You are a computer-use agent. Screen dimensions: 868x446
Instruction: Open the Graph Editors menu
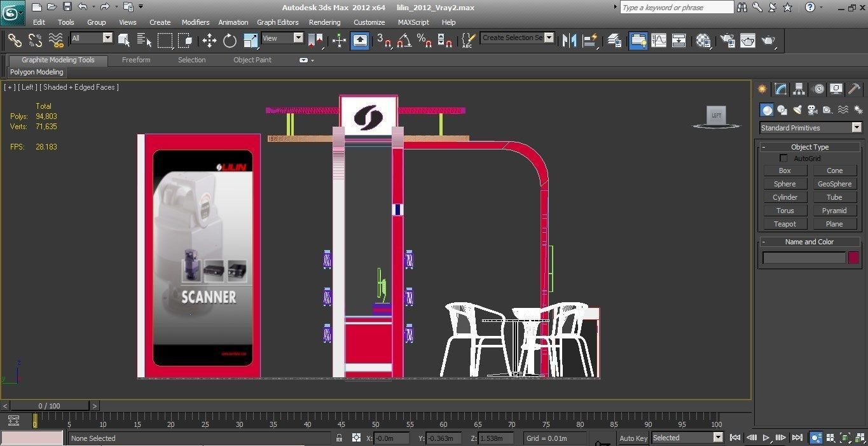pos(278,22)
